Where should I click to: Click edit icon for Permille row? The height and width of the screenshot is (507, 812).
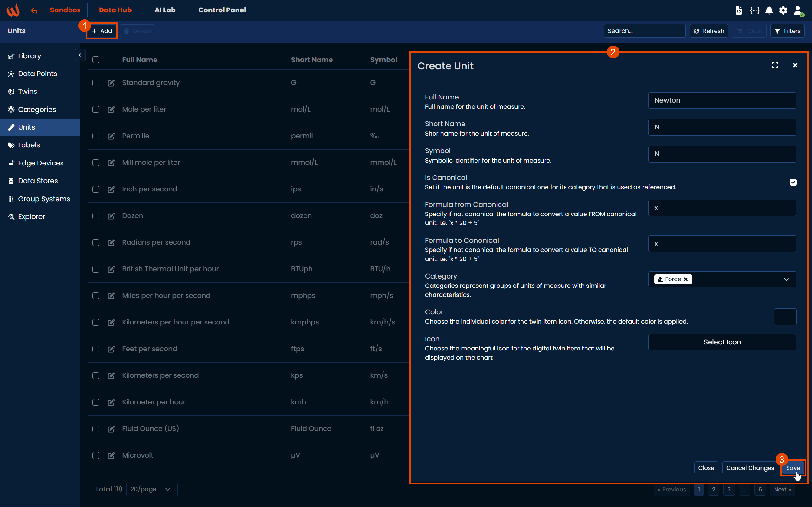(x=111, y=136)
